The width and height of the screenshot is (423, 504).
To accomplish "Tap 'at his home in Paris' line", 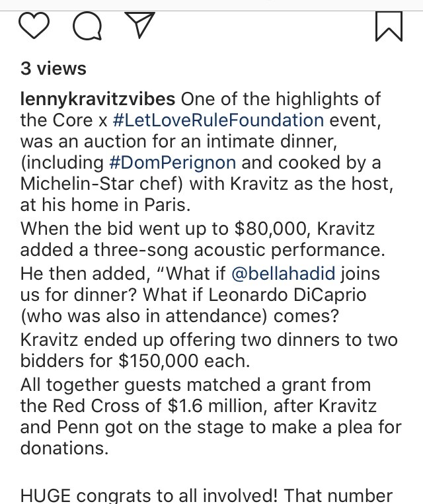I will [x=105, y=205].
